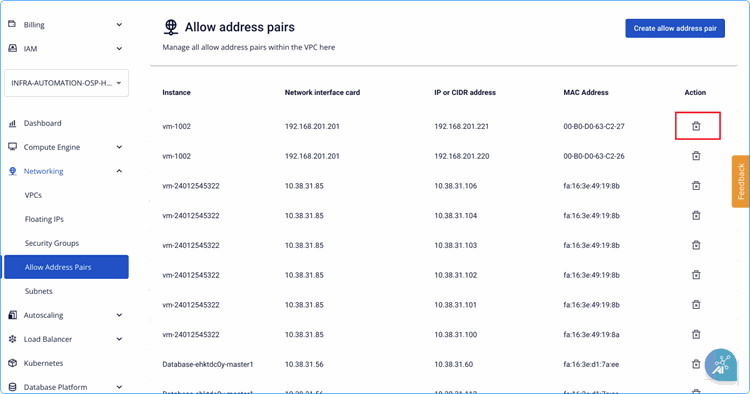The height and width of the screenshot is (394, 750).
Task: Delete pair with IP 10.38.31.101
Action: (696, 304)
